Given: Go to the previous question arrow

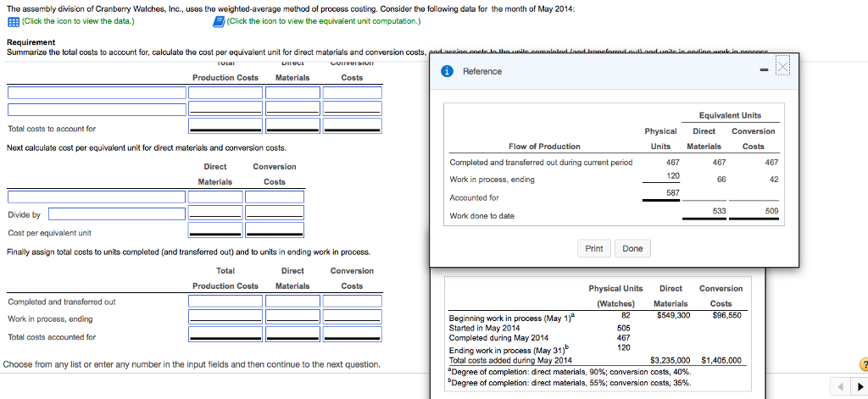Looking at the screenshot, I should [x=839, y=386].
